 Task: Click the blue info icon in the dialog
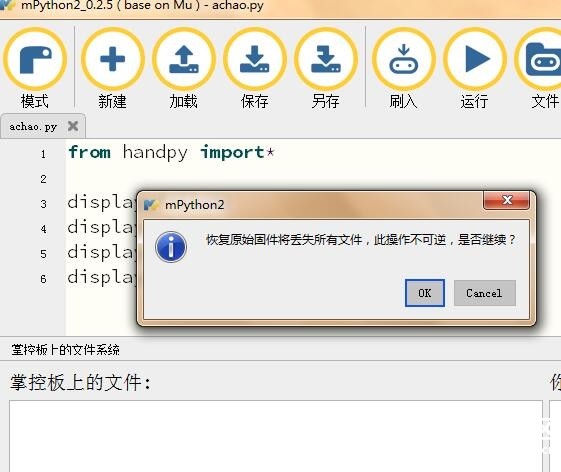coord(171,247)
